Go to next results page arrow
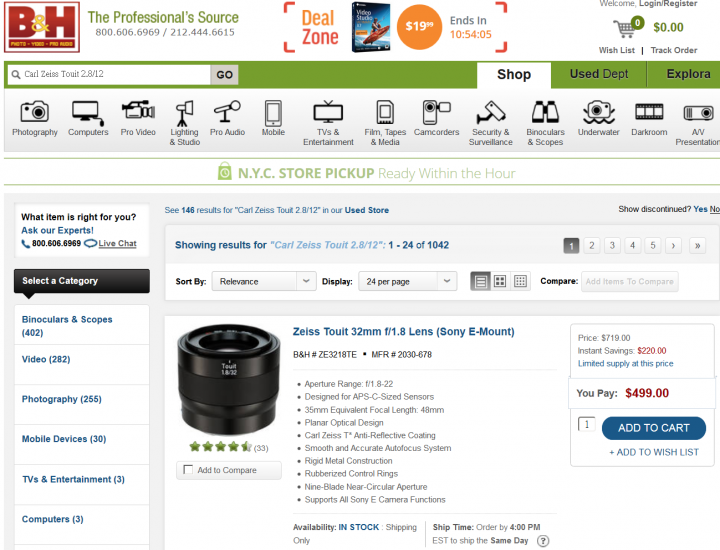The image size is (720, 550). pyautogui.click(x=673, y=246)
